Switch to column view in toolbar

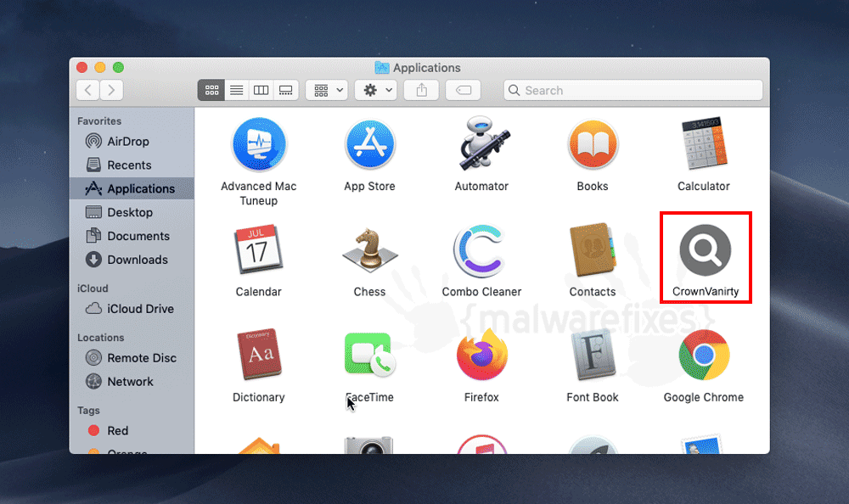pyautogui.click(x=261, y=90)
